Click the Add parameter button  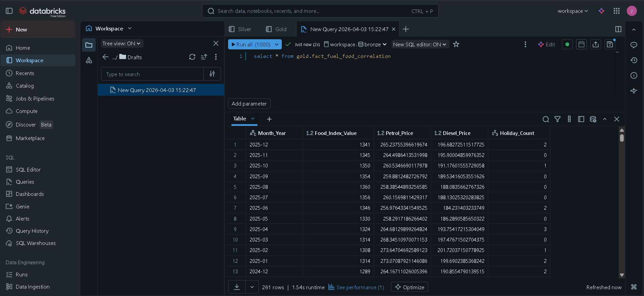point(249,104)
